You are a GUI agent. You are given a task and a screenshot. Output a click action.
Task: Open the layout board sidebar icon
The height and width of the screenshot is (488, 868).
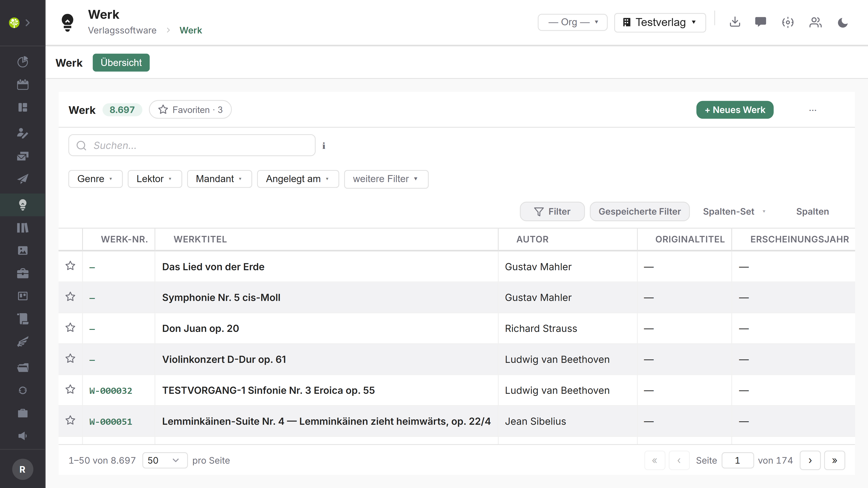23,108
